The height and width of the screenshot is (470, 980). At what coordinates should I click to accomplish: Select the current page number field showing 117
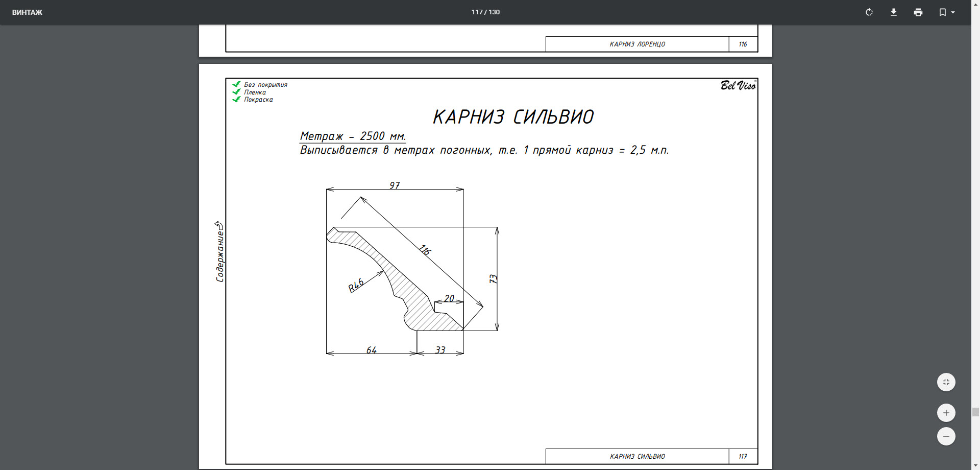pyautogui.click(x=477, y=12)
